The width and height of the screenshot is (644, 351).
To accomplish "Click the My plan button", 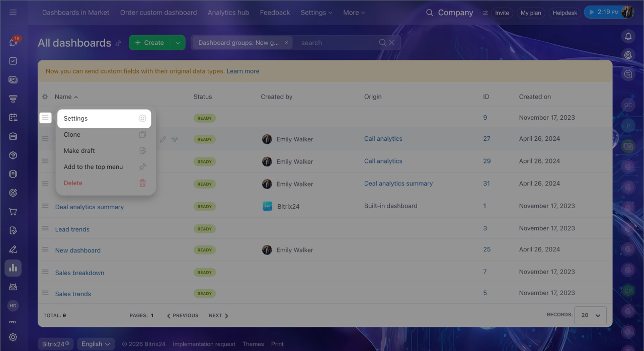I will (531, 13).
